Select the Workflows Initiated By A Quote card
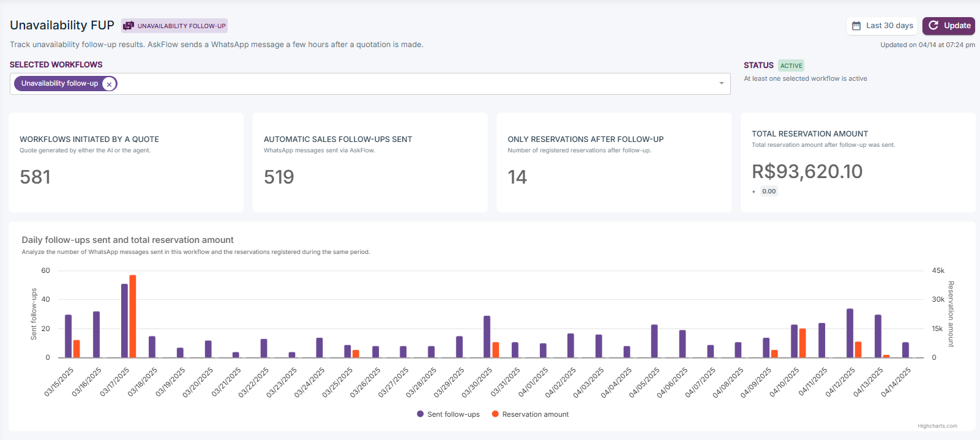Screen dimensions: 980x440 pyautogui.click(x=126, y=162)
